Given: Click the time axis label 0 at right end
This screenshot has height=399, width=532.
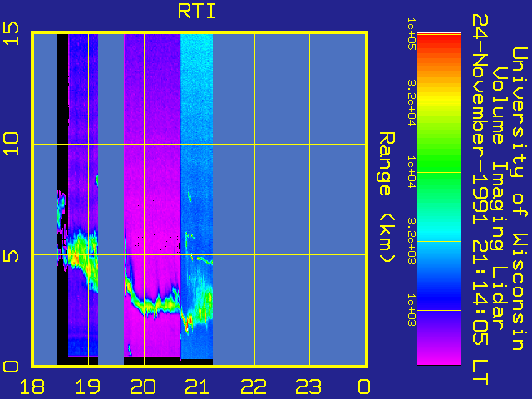Looking at the screenshot, I should pyautogui.click(x=364, y=387).
